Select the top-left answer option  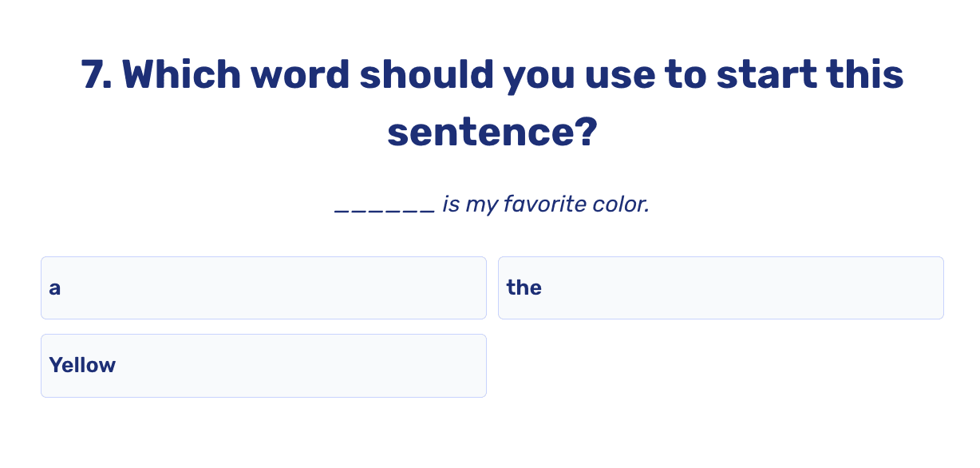[263, 288]
